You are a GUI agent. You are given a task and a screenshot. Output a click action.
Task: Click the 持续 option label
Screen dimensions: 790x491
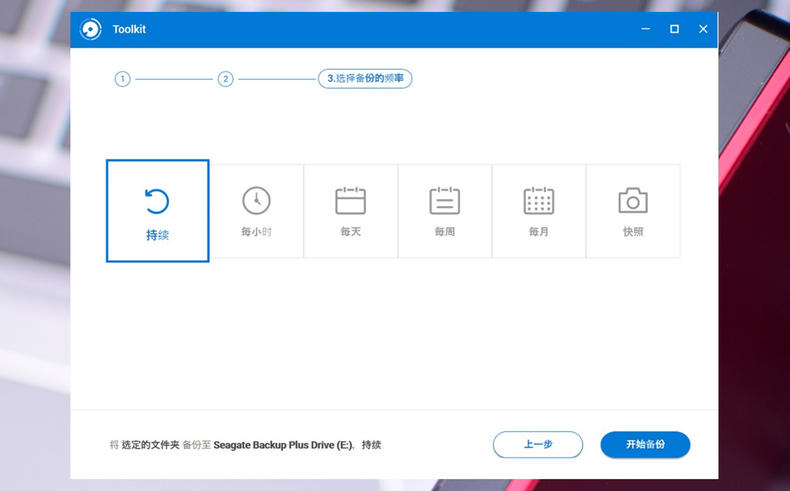[157, 235]
